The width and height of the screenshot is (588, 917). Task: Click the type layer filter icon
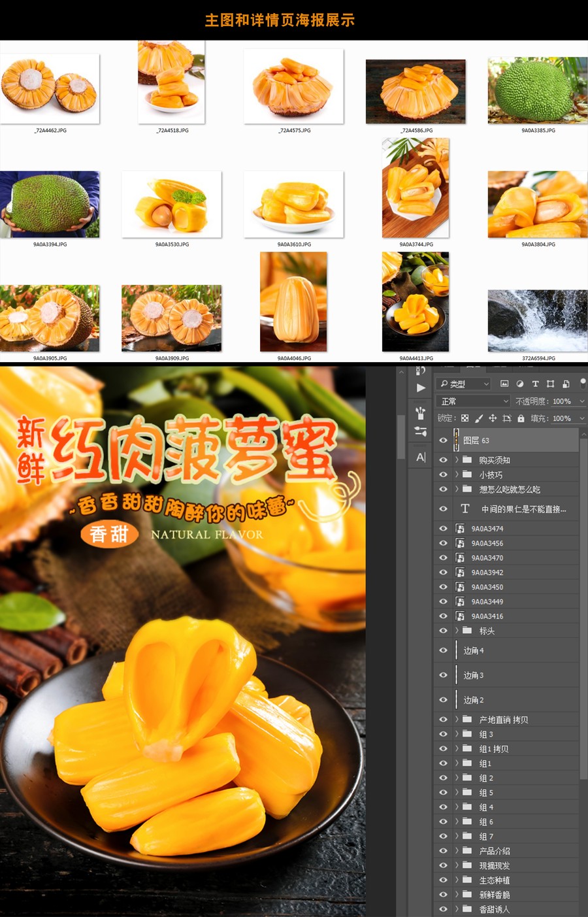pyautogui.click(x=535, y=384)
